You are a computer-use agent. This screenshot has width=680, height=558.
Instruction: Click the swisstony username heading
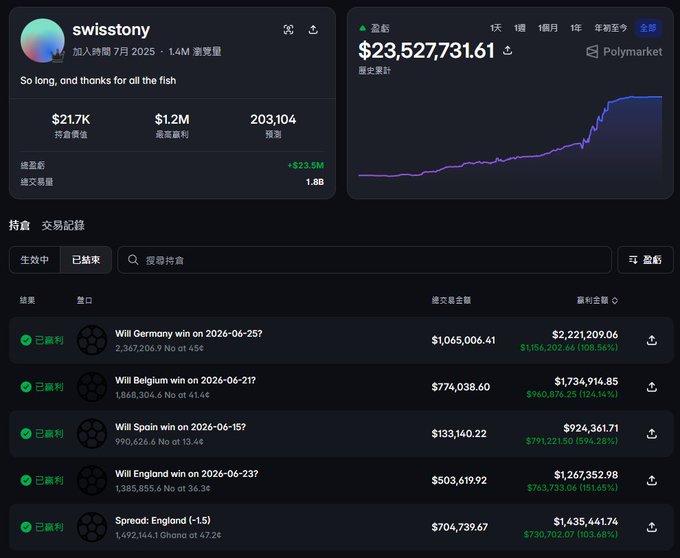(111, 29)
